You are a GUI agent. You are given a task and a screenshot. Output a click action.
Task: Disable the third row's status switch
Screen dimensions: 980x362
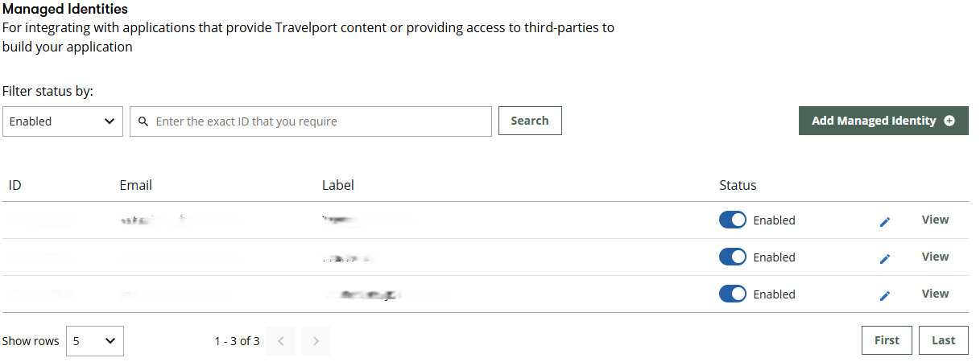(733, 294)
